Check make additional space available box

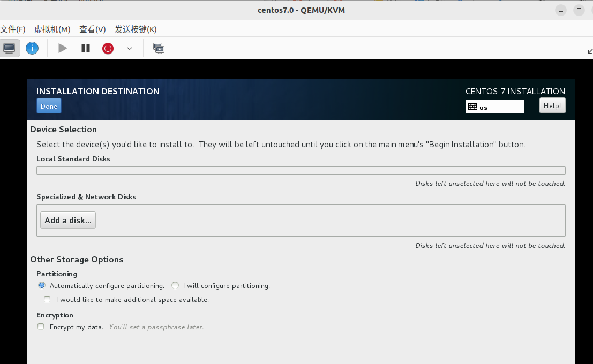click(x=47, y=299)
